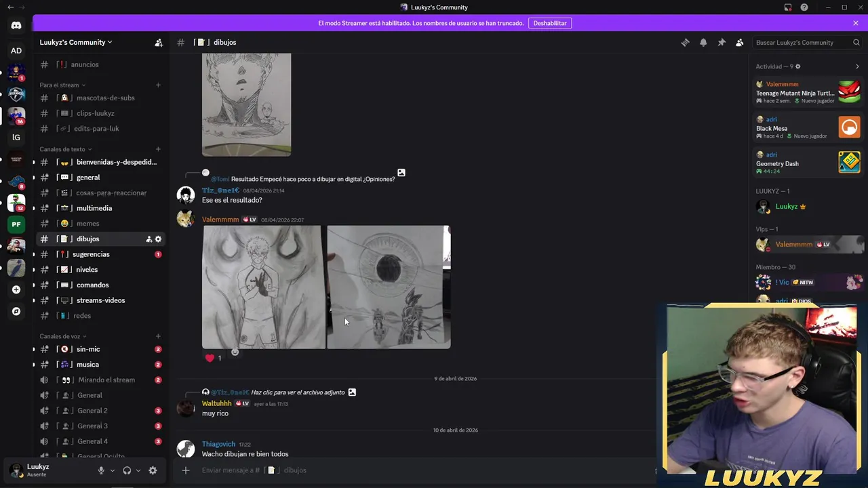Open the sugerencias channel

pos(99,254)
